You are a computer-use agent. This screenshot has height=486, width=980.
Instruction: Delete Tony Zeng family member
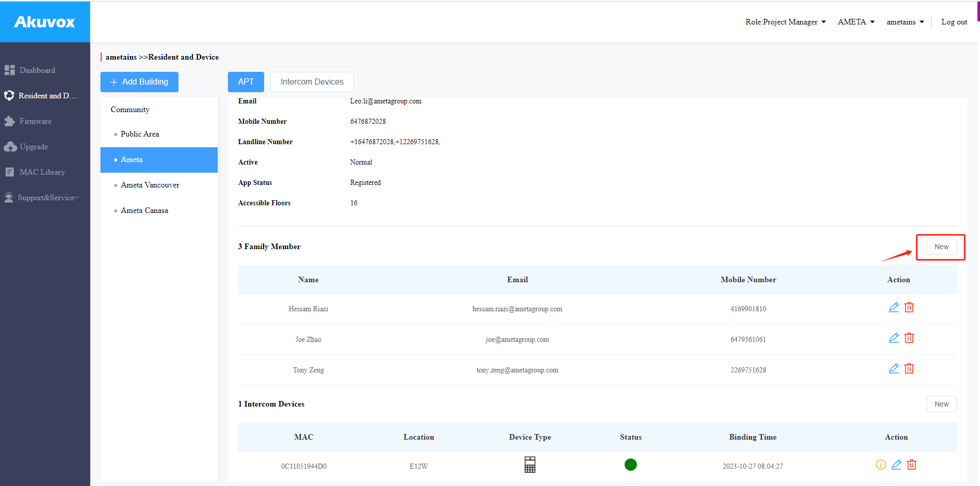[x=909, y=368]
